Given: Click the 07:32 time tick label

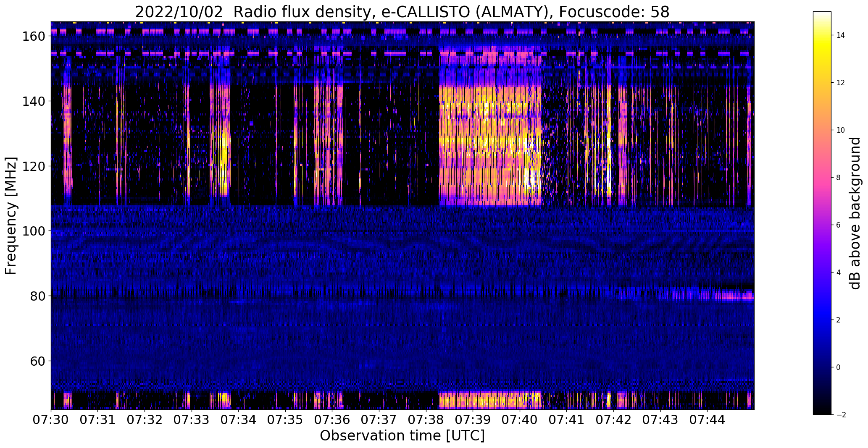Looking at the screenshot, I should [145, 420].
